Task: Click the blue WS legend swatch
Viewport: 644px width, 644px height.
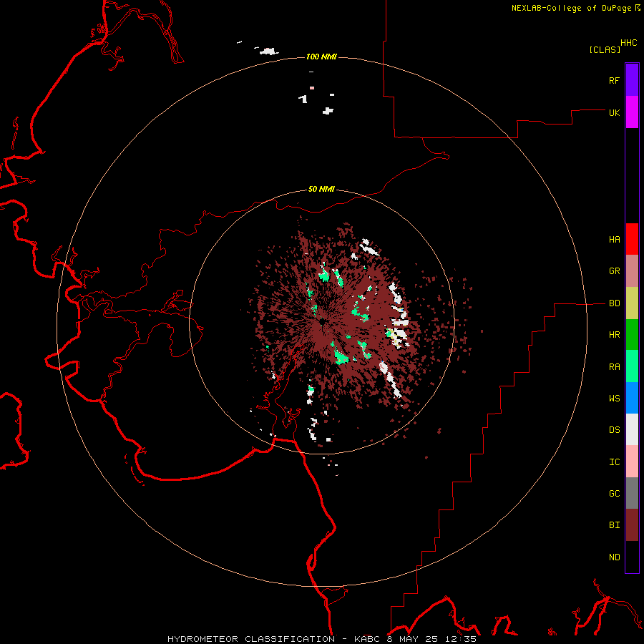Action: (632, 398)
